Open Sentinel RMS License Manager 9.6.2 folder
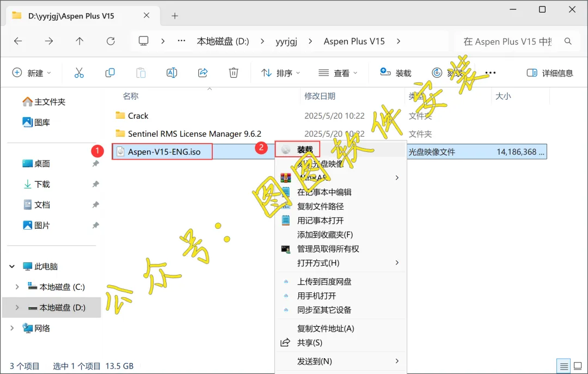 (194, 133)
